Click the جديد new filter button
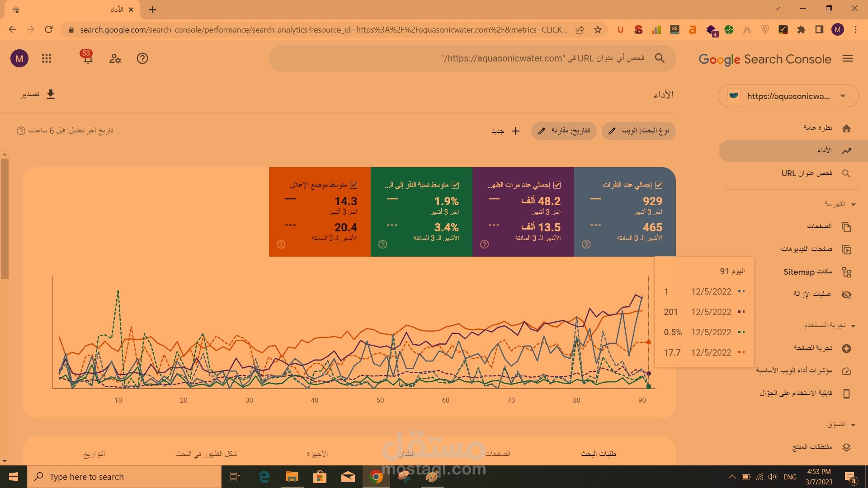 (x=505, y=131)
